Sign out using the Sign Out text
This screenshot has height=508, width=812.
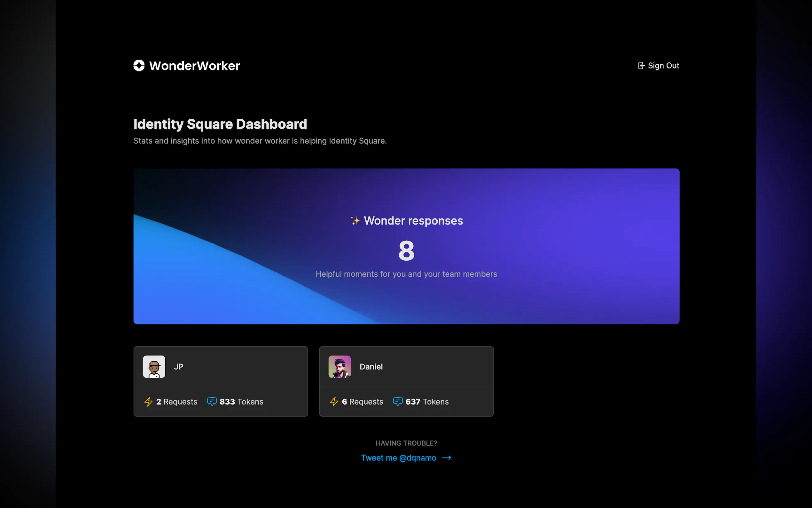coord(663,66)
